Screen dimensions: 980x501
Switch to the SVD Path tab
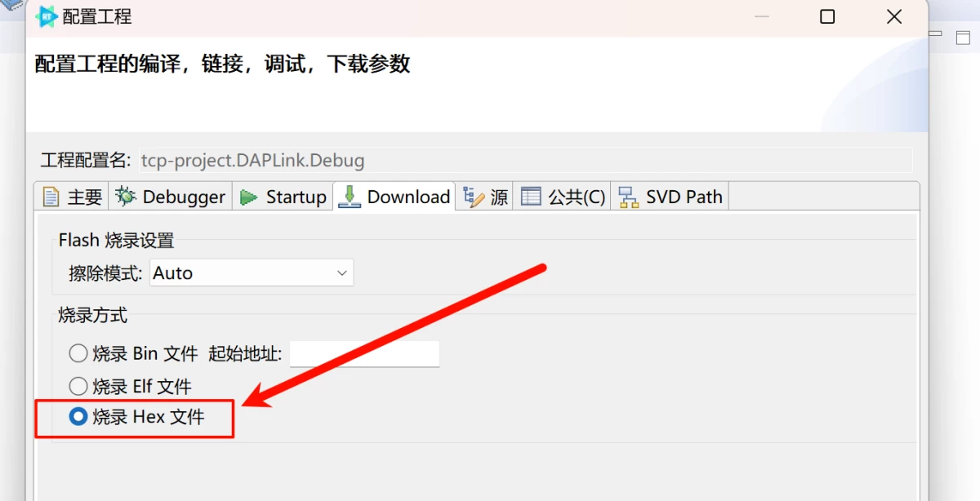670,197
